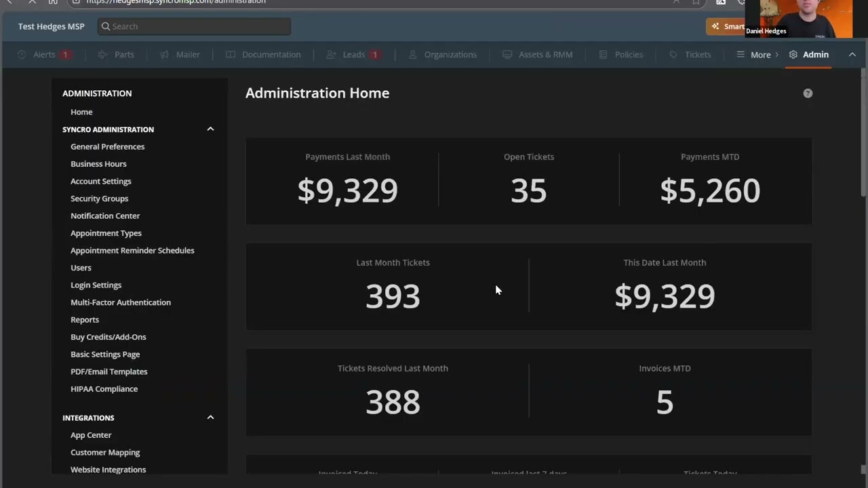The image size is (868, 488).
Task: Collapse the Integrations section
Action: point(210,418)
